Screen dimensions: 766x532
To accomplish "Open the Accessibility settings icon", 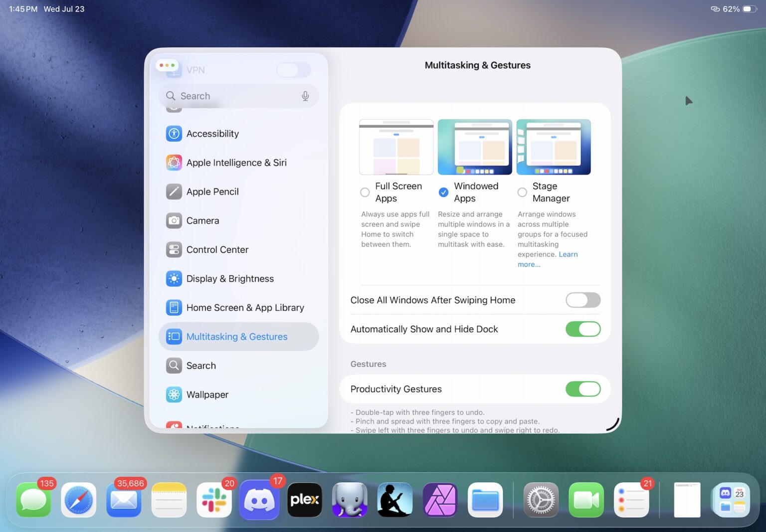I will click(174, 133).
